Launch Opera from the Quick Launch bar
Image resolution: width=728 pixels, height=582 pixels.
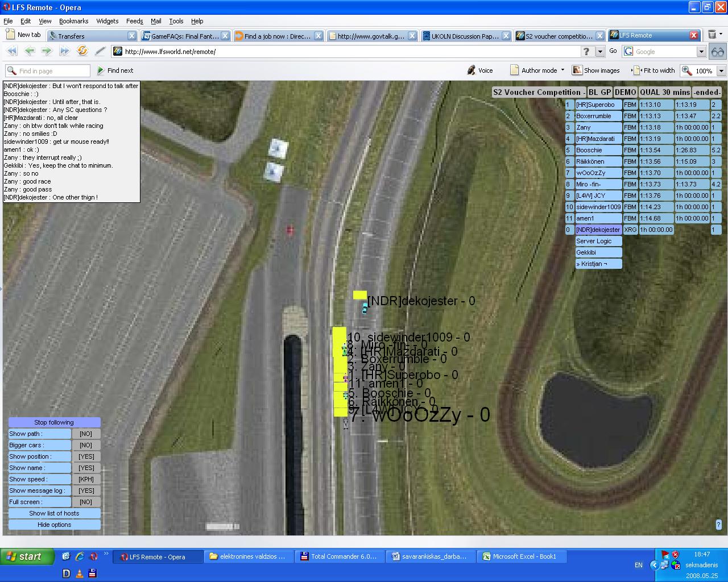tap(94, 556)
